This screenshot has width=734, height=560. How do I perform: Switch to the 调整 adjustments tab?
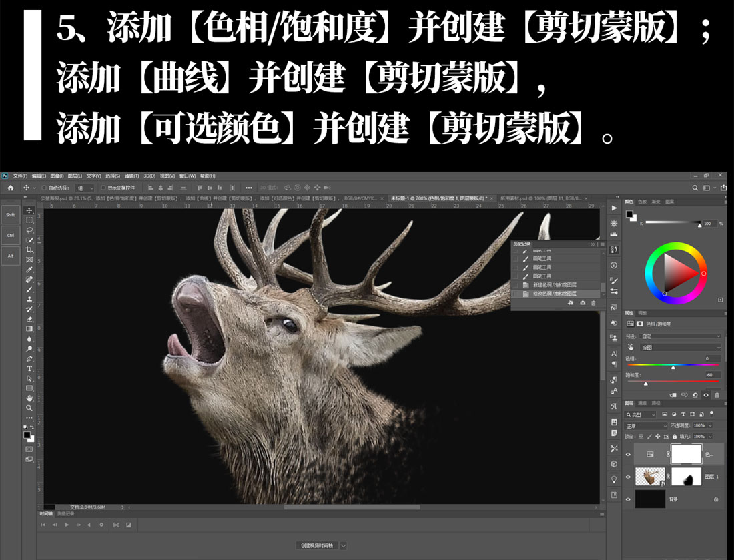pos(642,313)
